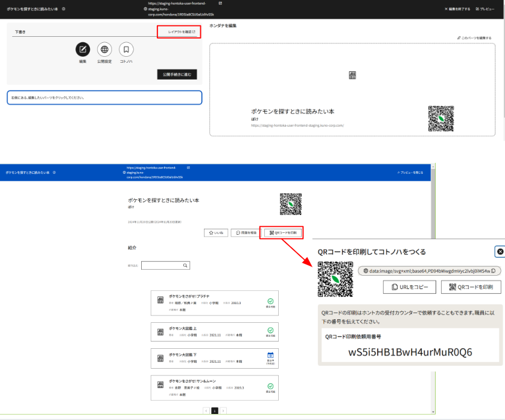Viewport: 505px width, 420px height.
Task: Open book title ポケモンをさがせ!プラチナ
Action: [189, 296]
